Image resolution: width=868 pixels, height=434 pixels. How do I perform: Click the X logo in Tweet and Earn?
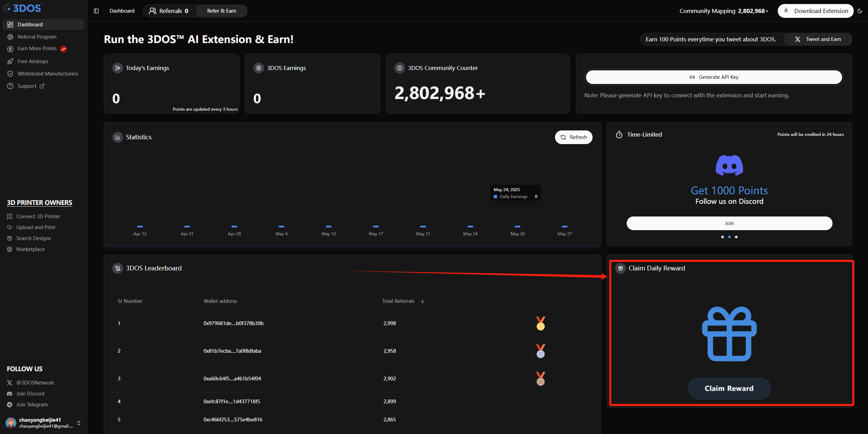pos(797,39)
